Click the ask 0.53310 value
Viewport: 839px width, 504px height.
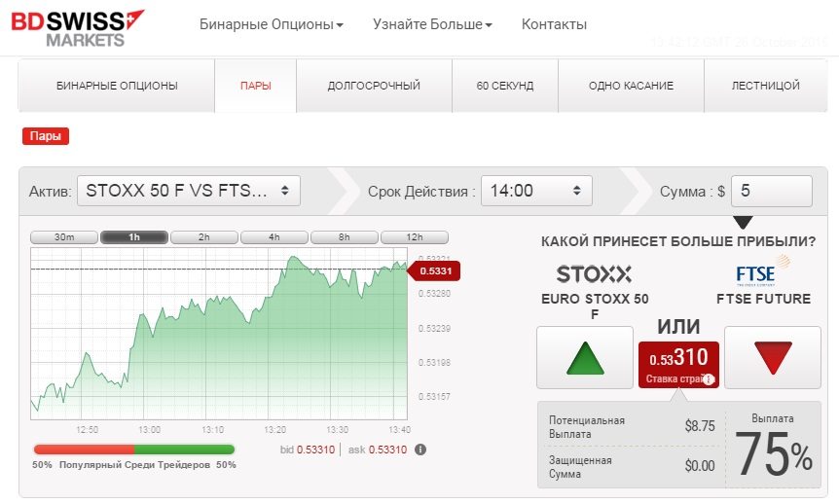coord(387,450)
